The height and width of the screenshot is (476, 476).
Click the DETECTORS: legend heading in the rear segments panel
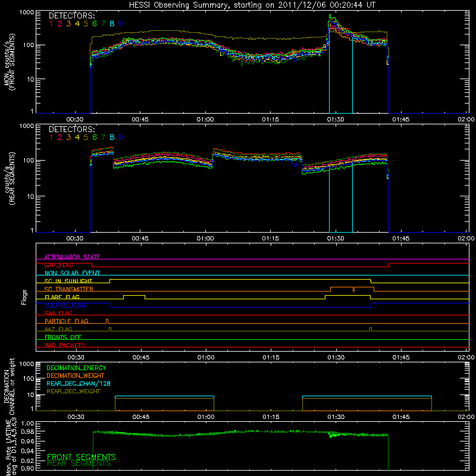(x=72, y=129)
